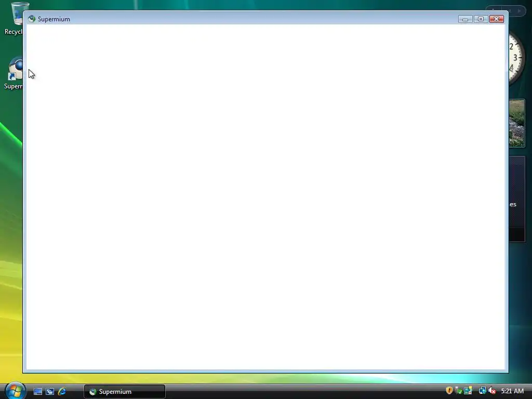The image size is (532, 399).
Task: Click Show Desktop quick launch icon
Action: (x=37, y=391)
